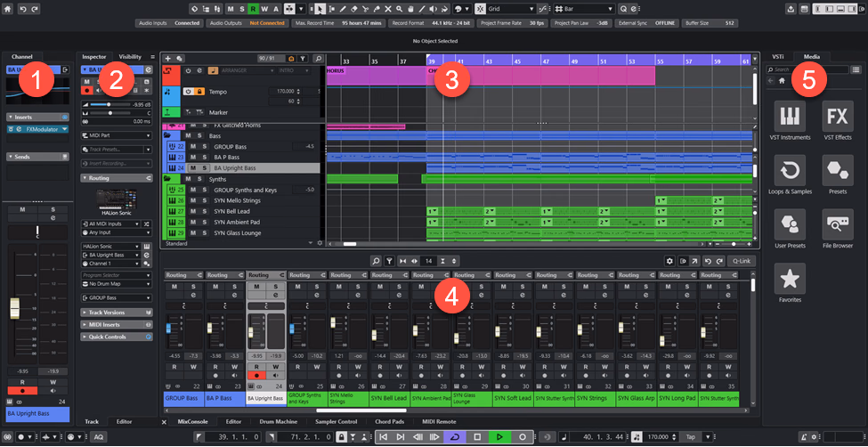Click the Q-Link button in MixConsole

[741, 261]
